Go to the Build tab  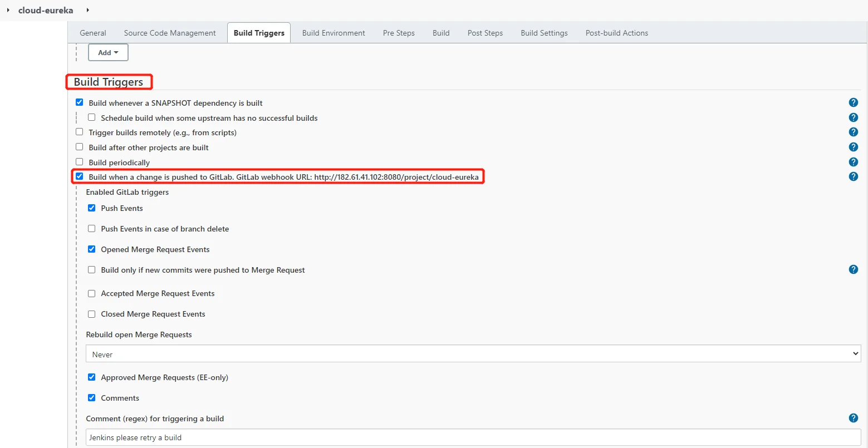click(x=441, y=33)
